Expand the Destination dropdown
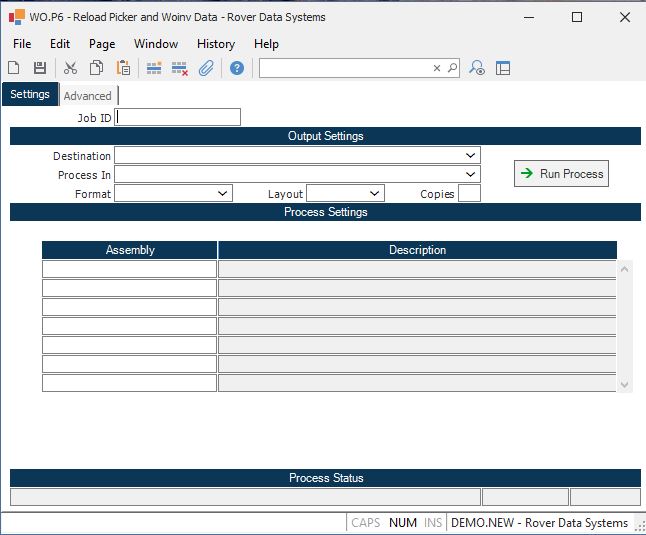The width and height of the screenshot is (646, 535). [470, 156]
